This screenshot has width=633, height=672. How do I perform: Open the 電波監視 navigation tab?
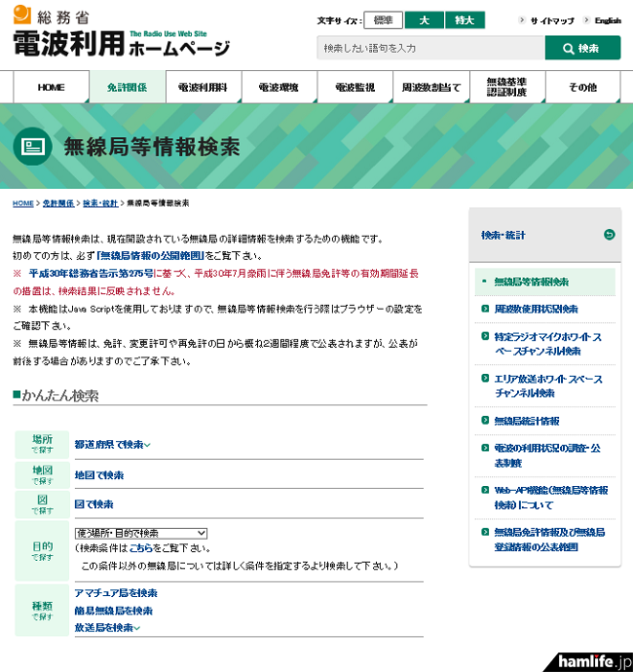click(x=355, y=88)
